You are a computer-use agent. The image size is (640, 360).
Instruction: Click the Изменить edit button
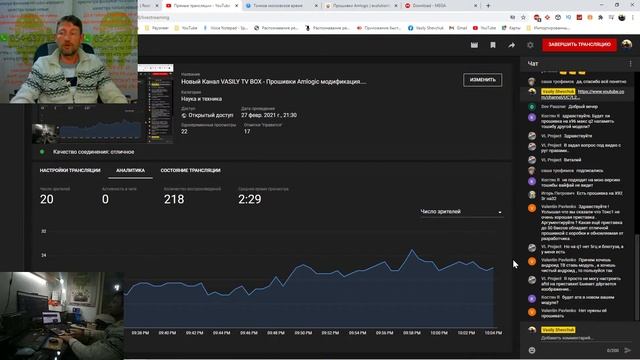click(x=482, y=80)
